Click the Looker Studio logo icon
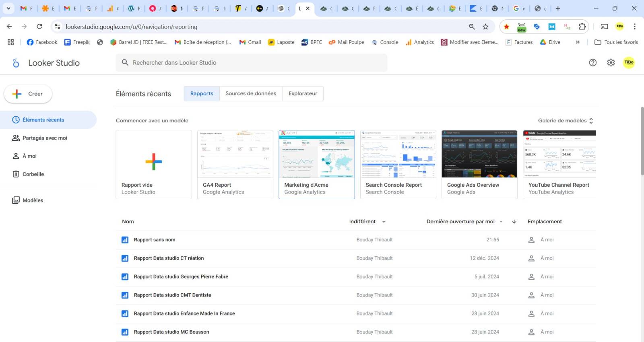The height and width of the screenshot is (342, 644). [x=16, y=63]
